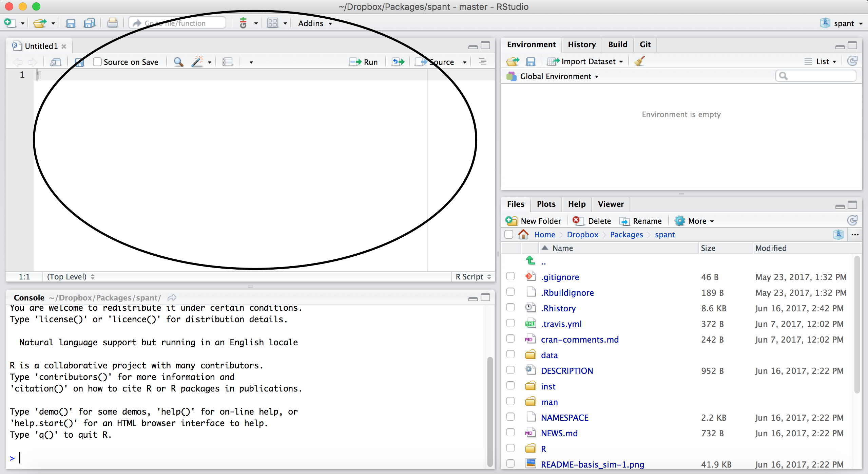This screenshot has width=868, height=474.
Task: Enable the Source on Save checkbox
Action: coord(98,62)
